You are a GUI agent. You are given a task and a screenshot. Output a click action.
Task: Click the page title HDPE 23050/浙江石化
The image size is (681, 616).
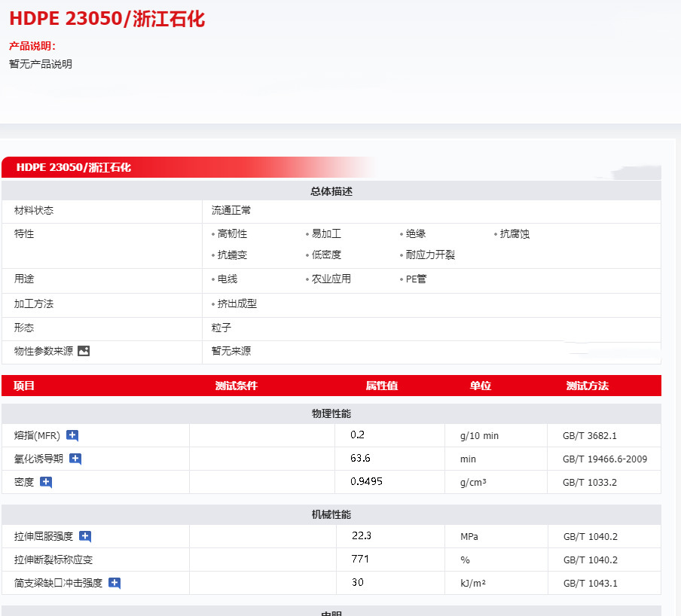[107, 19]
